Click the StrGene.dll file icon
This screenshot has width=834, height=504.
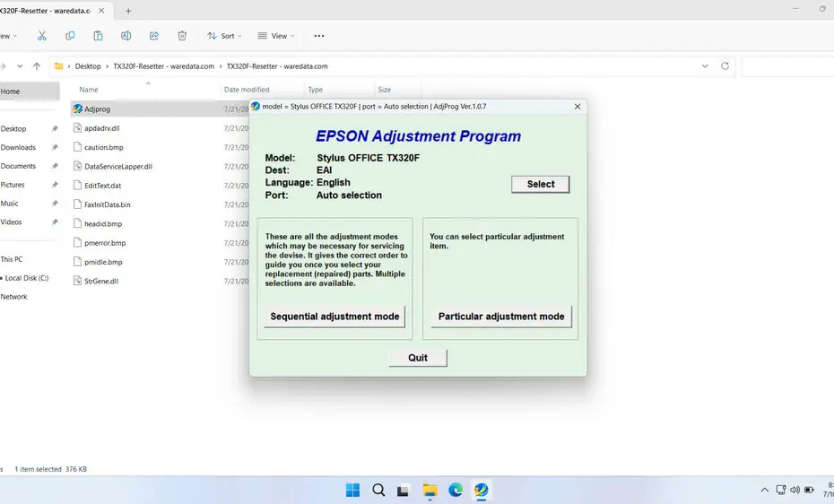(78, 281)
